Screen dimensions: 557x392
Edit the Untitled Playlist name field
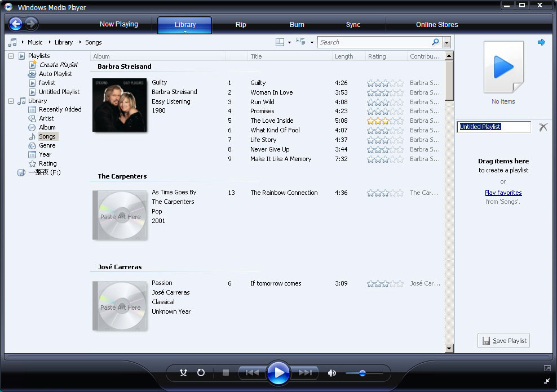click(494, 127)
